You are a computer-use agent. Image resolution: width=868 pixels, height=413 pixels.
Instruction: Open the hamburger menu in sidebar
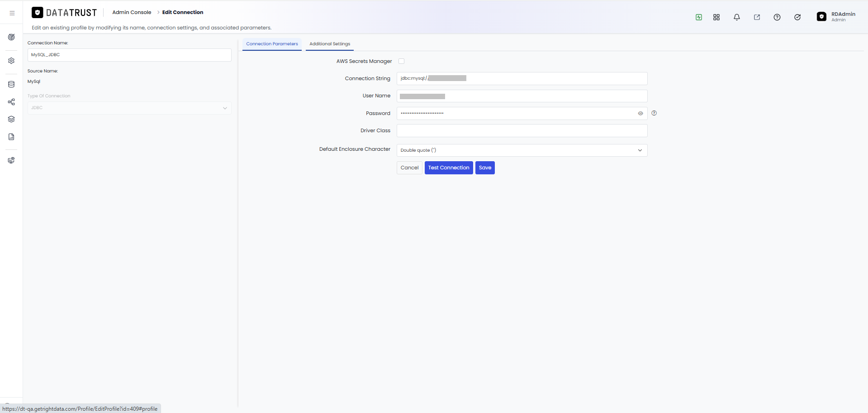point(12,13)
